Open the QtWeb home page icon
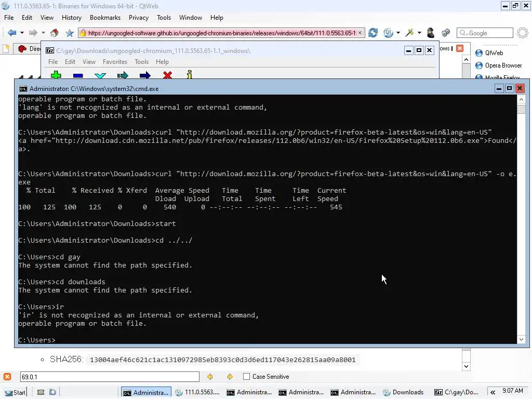The width and height of the screenshot is (532, 399). pos(54,33)
